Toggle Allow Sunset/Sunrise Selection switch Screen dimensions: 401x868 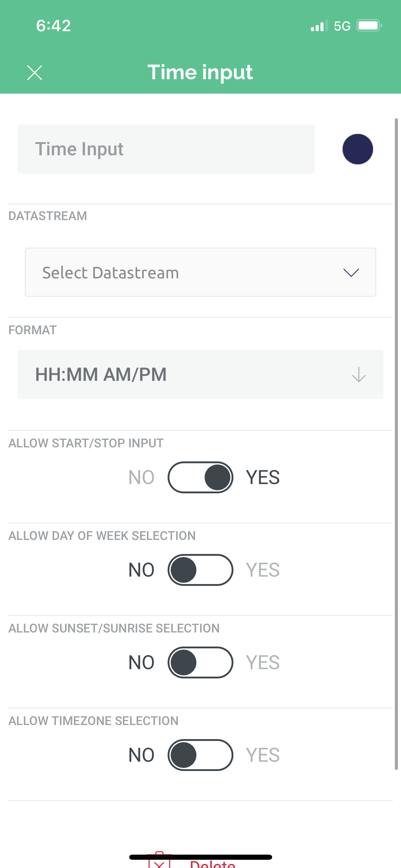tap(200, 662)
